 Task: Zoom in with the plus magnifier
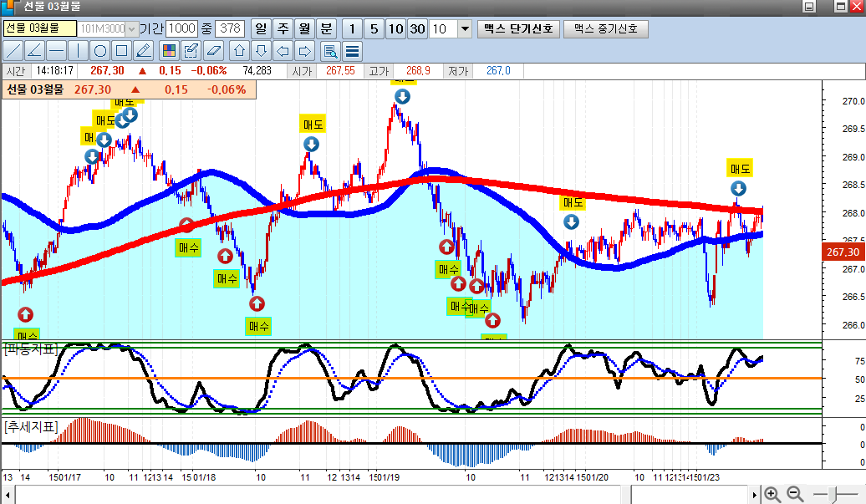click(772, 495)
